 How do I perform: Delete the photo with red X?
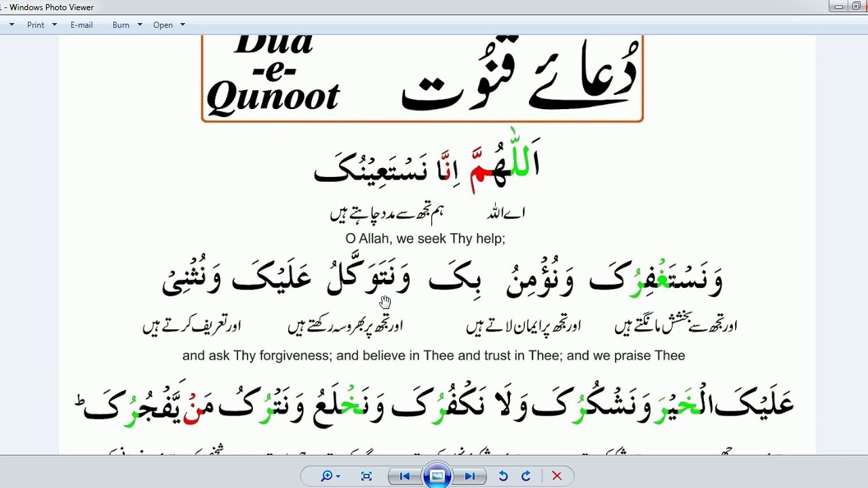tap(557, 476)
